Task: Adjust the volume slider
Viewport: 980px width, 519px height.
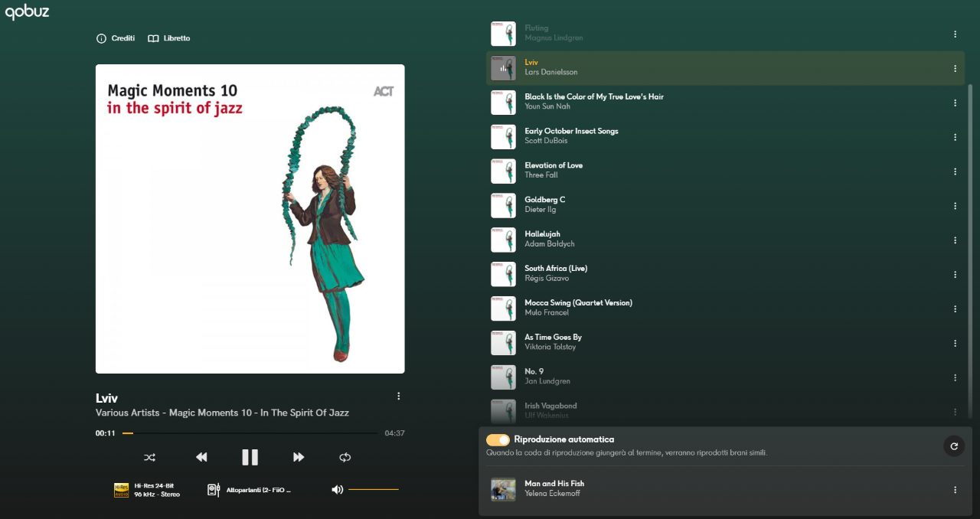Action: [374, 489]
